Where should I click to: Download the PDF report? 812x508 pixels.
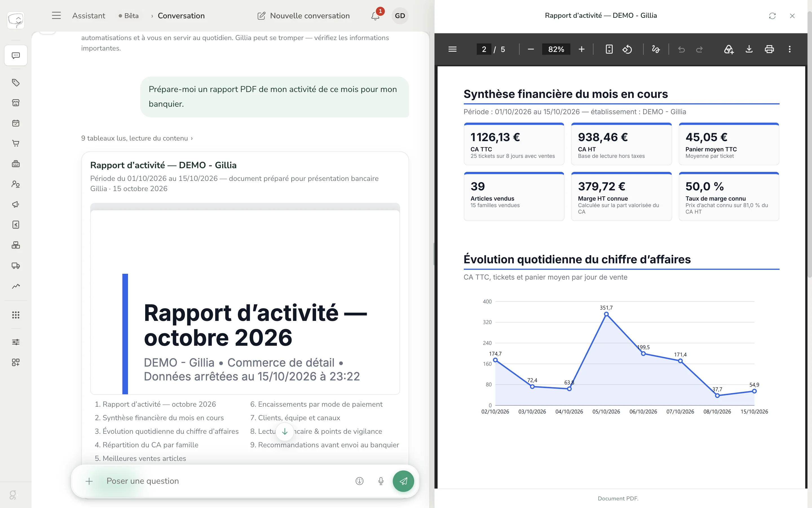click(749, 49)
